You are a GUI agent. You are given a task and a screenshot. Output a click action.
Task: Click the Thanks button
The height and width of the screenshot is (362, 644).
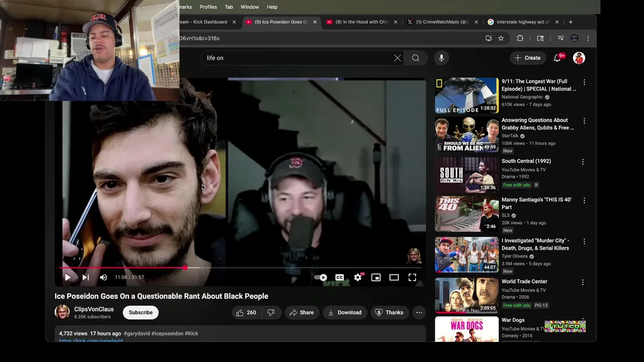point(389,312)
